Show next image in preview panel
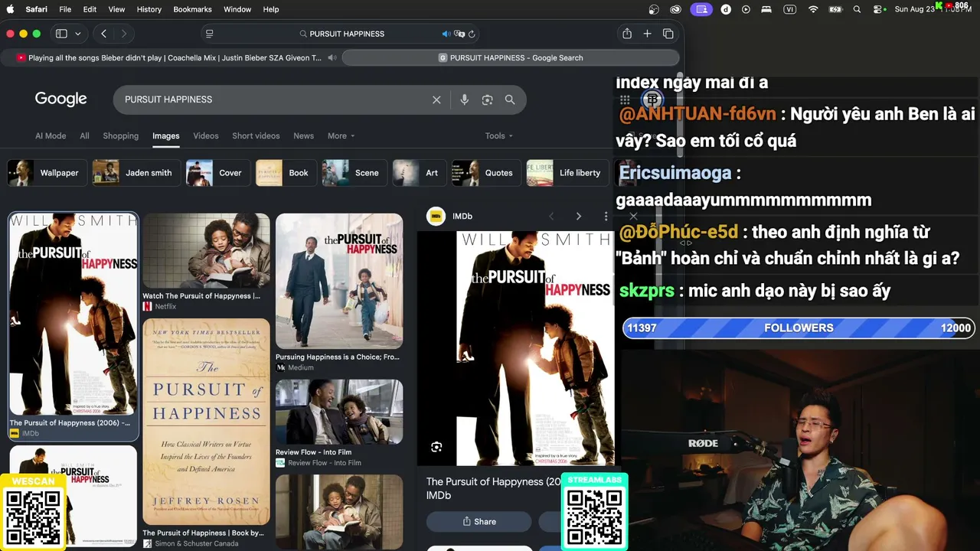Image resolution: width=980 pixels, height=551 pixels. 579,217
